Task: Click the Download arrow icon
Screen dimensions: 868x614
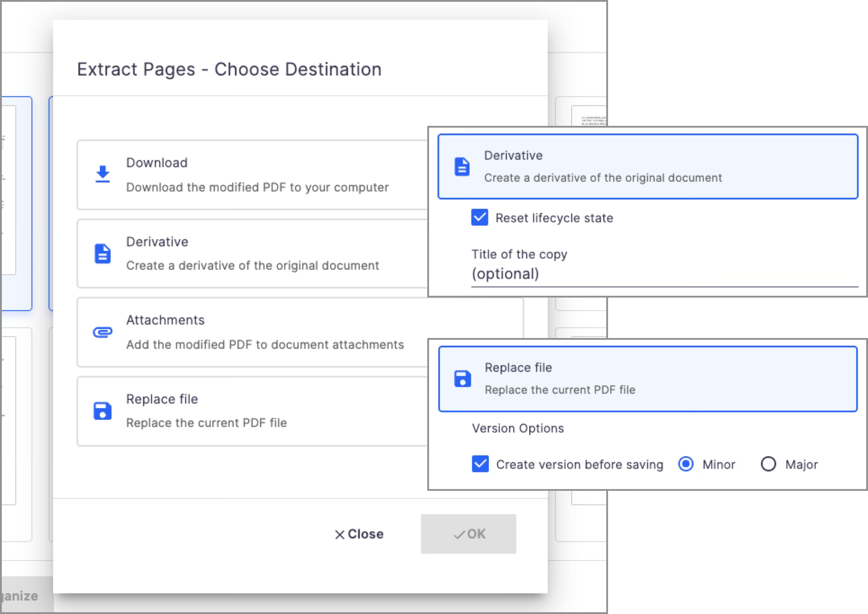Action: point(103,174)
